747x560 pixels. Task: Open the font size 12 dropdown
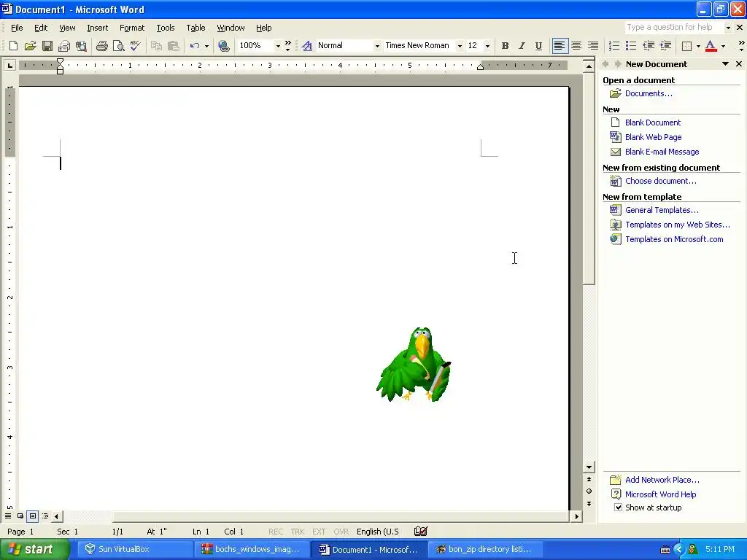tap(487, 46)
